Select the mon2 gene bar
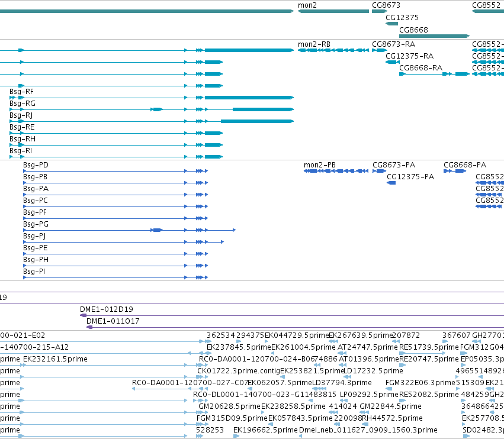This screenshot has height=439, width=504. (x=333, y=11)
